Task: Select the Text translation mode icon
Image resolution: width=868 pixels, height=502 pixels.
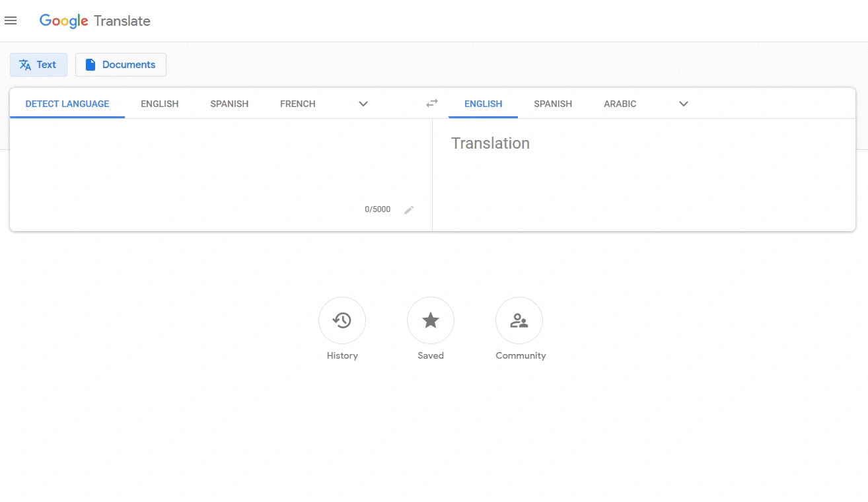Action: click(x=25, y=64)
